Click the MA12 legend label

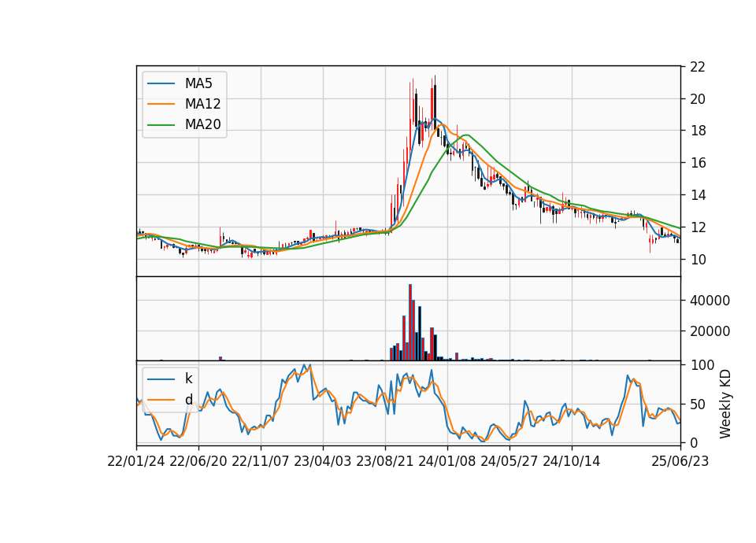click(x=202, y=104)
